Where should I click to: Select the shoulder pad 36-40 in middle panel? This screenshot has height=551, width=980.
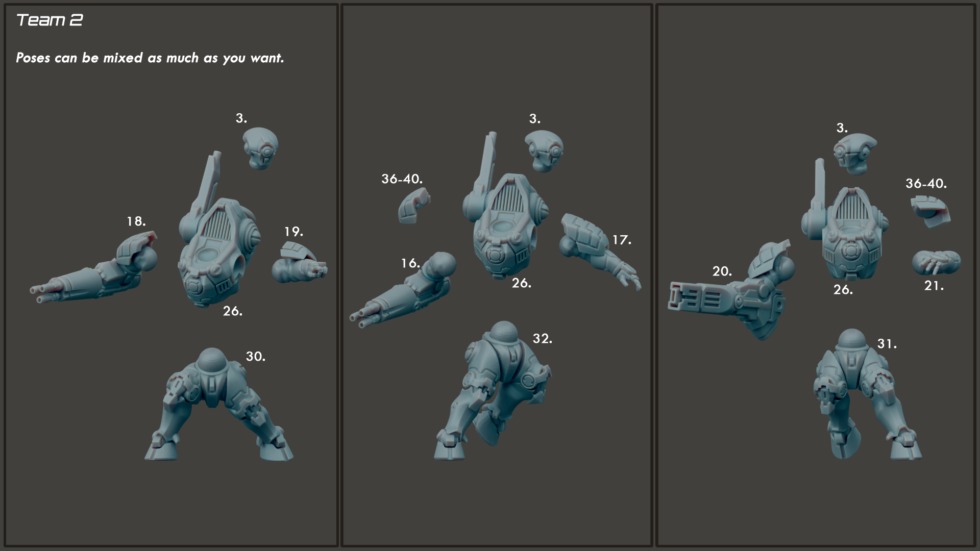click(x=414, y=205)
